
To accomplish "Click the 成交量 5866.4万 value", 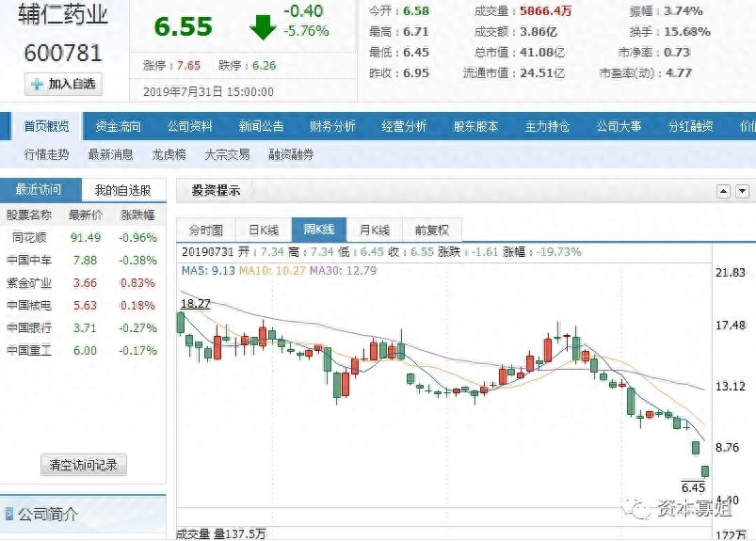I will pos(545,11).
